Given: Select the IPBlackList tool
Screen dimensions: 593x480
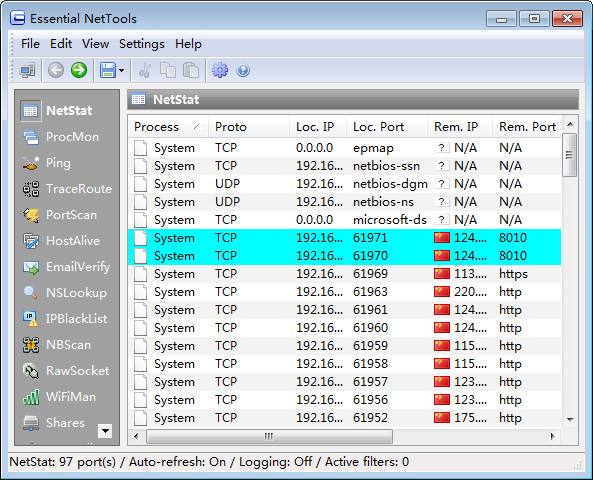Looking at the screenshot, I should point(65,319).
